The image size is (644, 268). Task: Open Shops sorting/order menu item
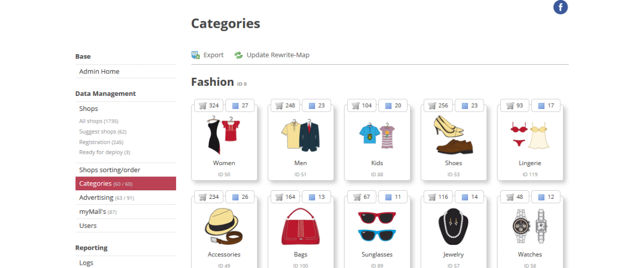(109, 170)
